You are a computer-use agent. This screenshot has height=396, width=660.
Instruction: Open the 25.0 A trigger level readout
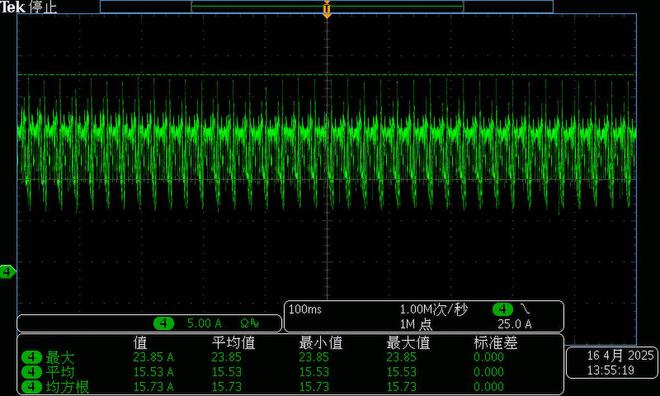514,324
